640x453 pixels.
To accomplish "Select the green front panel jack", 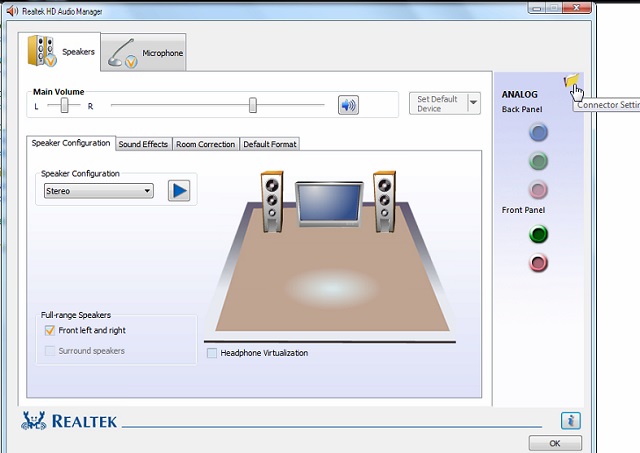I will click(538, 235).
